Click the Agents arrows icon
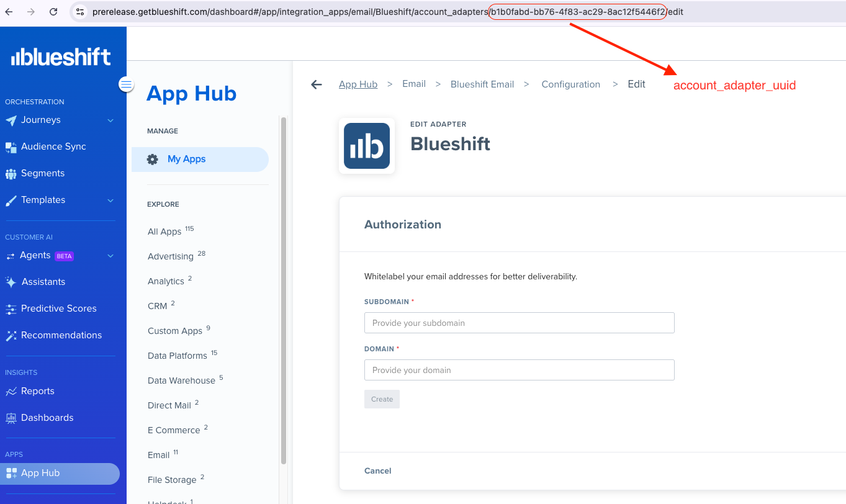This screenshot has width=846, height=504. [11, 256]
